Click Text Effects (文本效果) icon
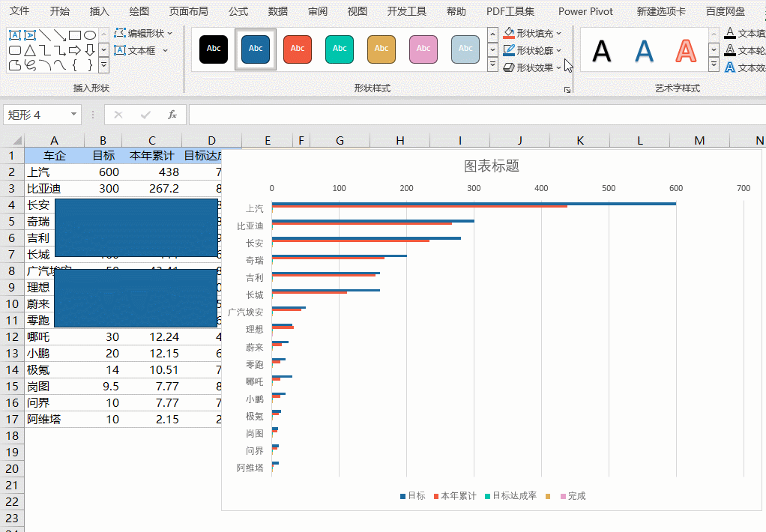 pyautogui.click(x=730, y=67)
